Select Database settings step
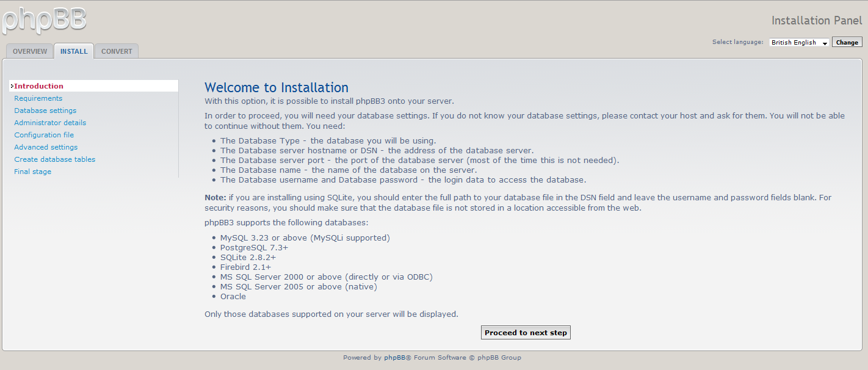 pyautogui.click(x=45, y=111)
